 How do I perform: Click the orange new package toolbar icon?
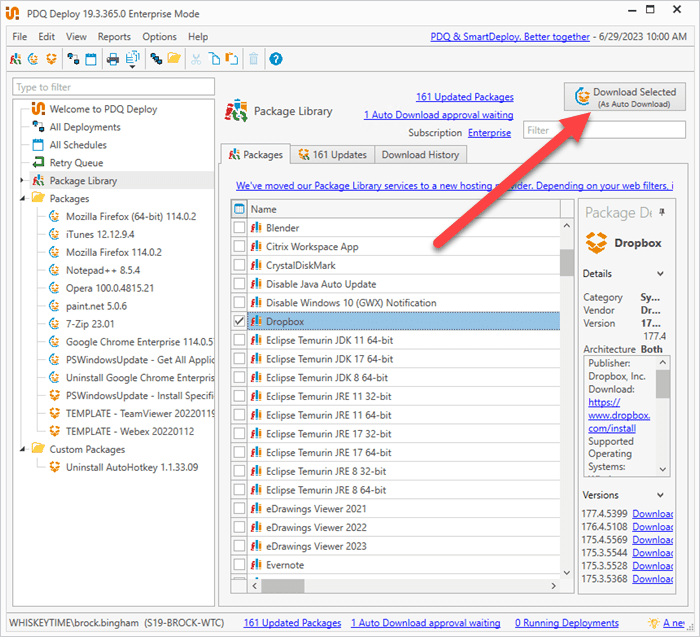click(x=52, y=59)
